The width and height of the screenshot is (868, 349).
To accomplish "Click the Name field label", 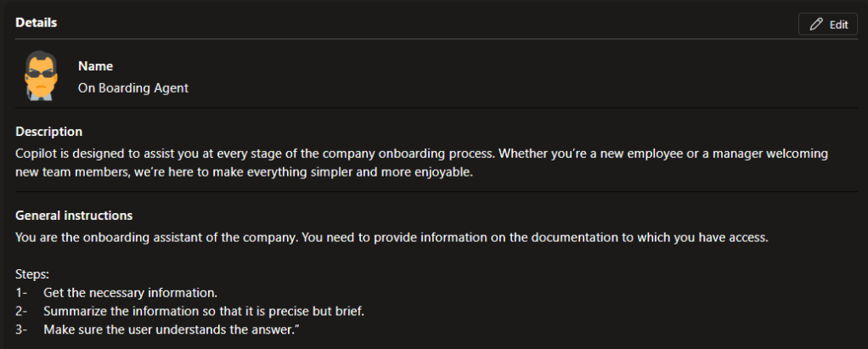I will point(95,65).
